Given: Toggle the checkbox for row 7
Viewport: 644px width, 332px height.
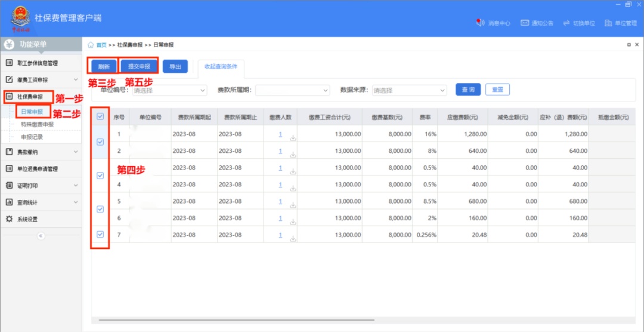Looking at the screenshot, I should tap(100, 235).
